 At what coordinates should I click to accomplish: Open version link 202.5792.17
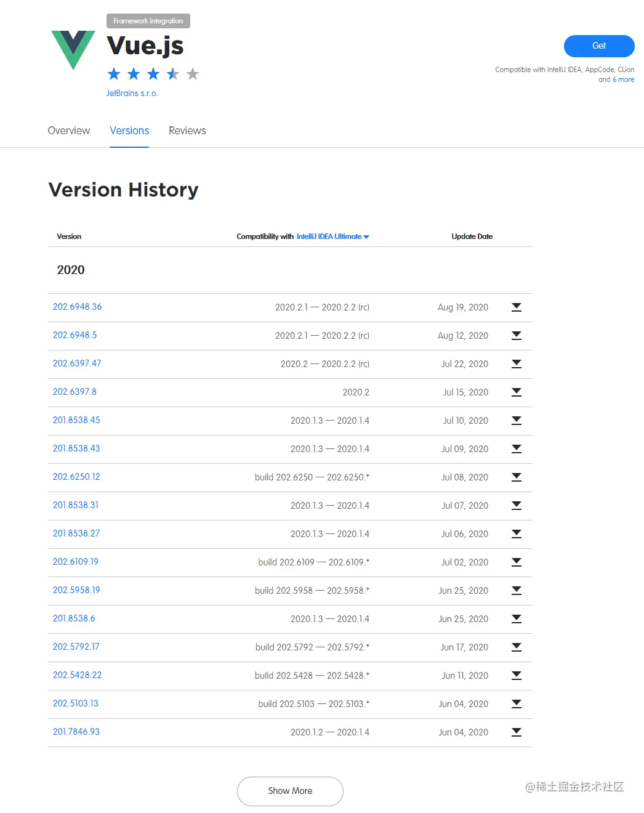point(76,647)
